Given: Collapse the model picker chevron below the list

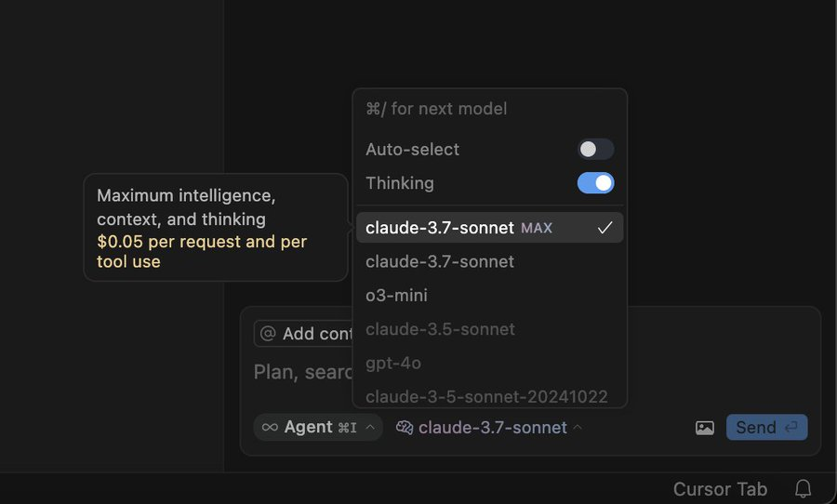Looking at the screenshot, I should (x=578, y=428).
